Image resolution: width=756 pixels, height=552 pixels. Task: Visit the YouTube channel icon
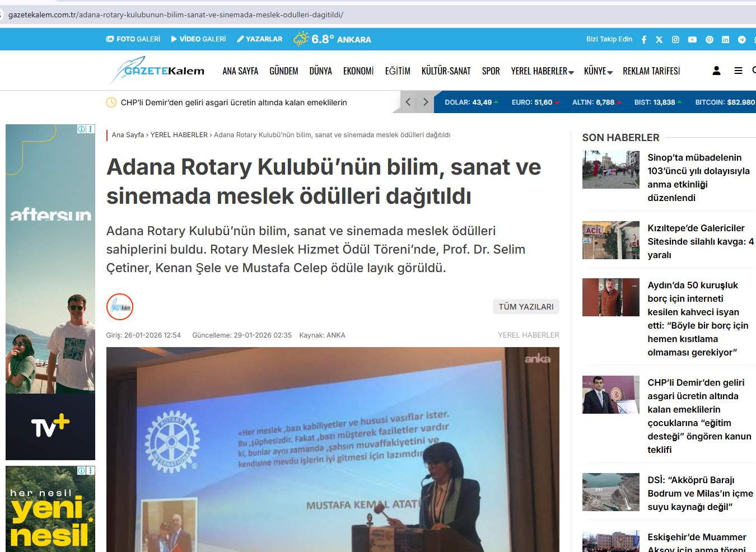(x=692, y=40)
